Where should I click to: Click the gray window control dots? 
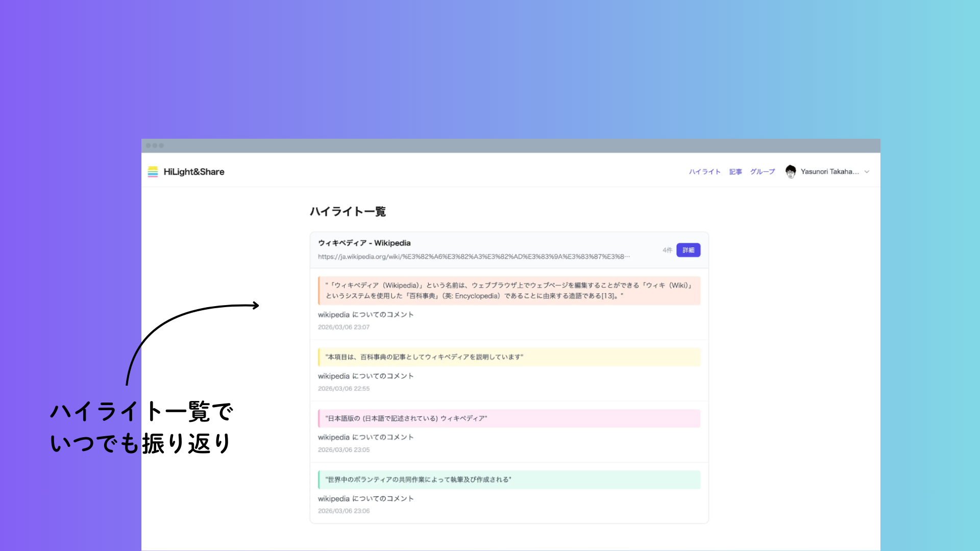click(155, 145)
